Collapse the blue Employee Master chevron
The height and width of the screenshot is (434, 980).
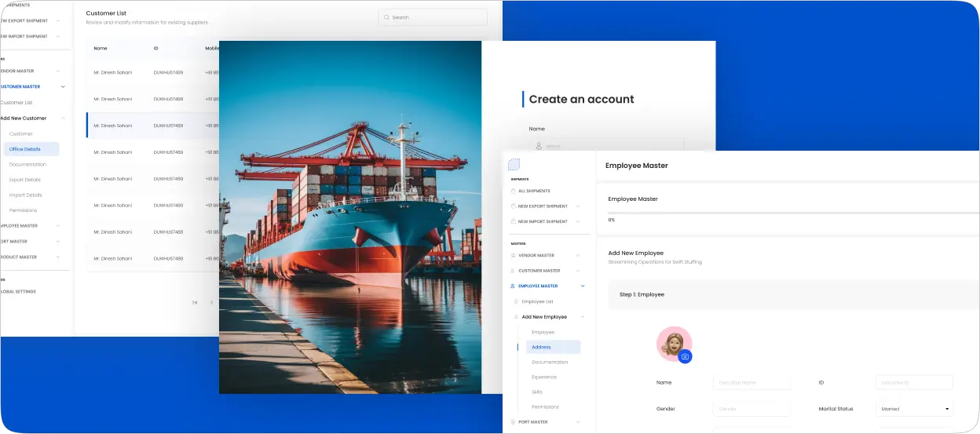[583, 286]
